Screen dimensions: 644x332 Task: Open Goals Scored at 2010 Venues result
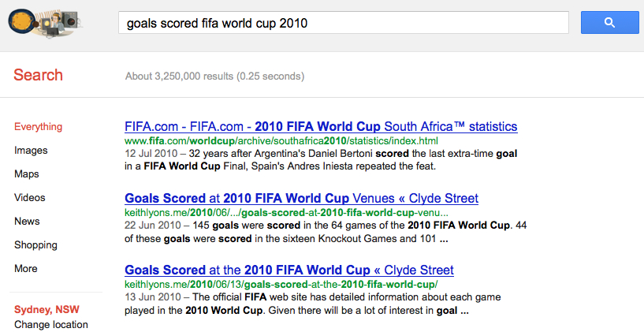[x=301, y=198]
